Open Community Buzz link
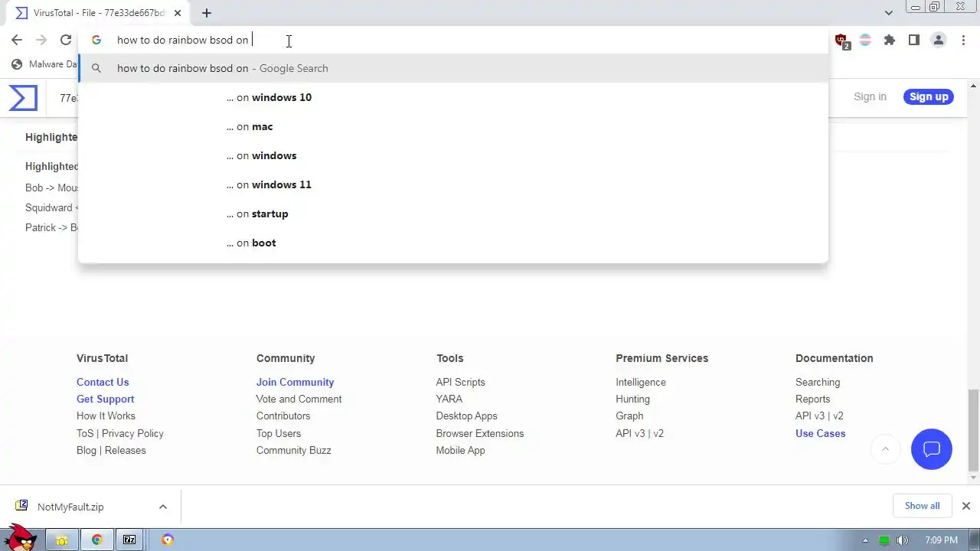The width and height of the screenshot is (980, 551). (x=294, y=450)
